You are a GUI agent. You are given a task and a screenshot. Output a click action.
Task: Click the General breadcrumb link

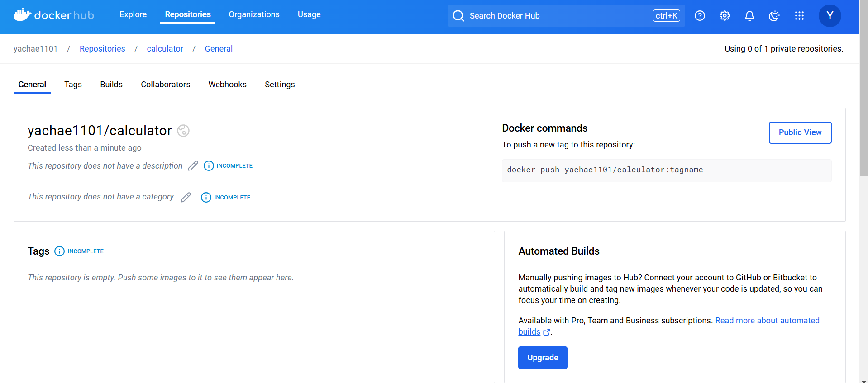pyautogui.click(x=219, y=49)
